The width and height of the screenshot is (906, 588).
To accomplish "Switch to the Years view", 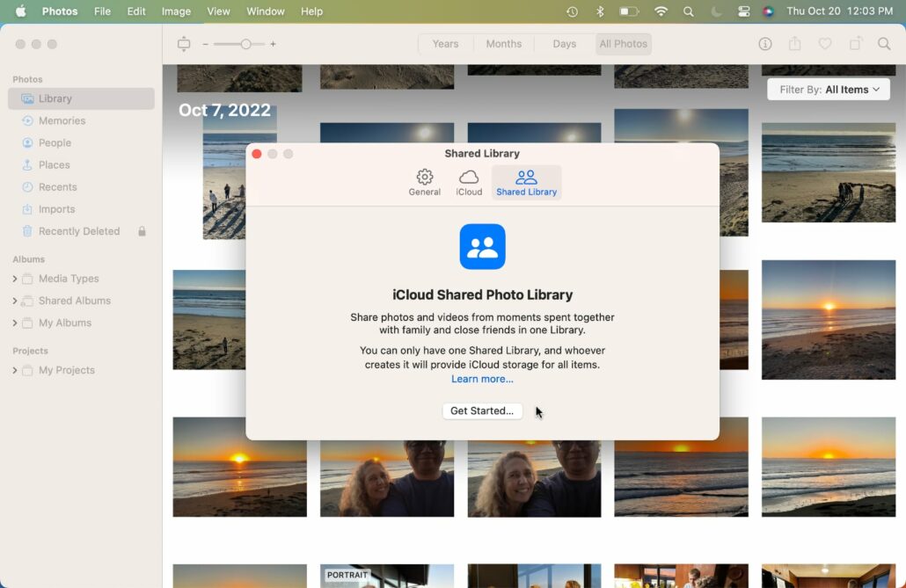I will [x=445, y=44].
